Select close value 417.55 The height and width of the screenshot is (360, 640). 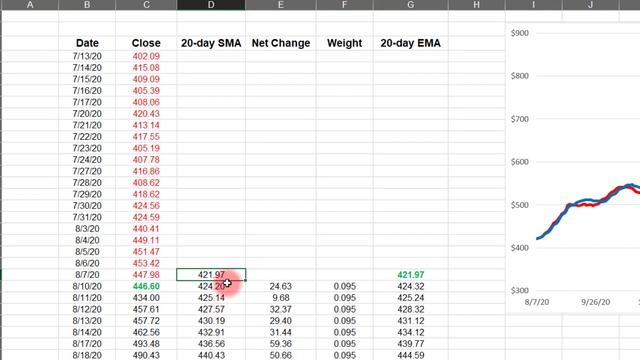[146, 137]
